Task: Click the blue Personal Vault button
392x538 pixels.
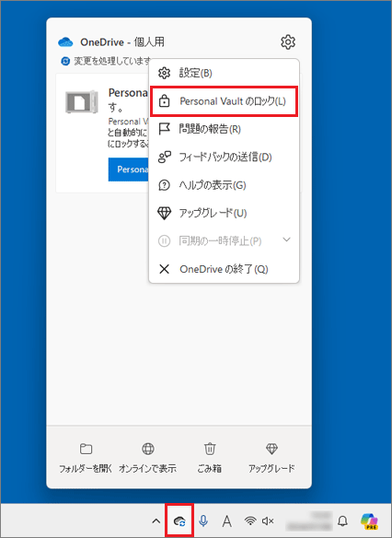Action: pos(129,170)
